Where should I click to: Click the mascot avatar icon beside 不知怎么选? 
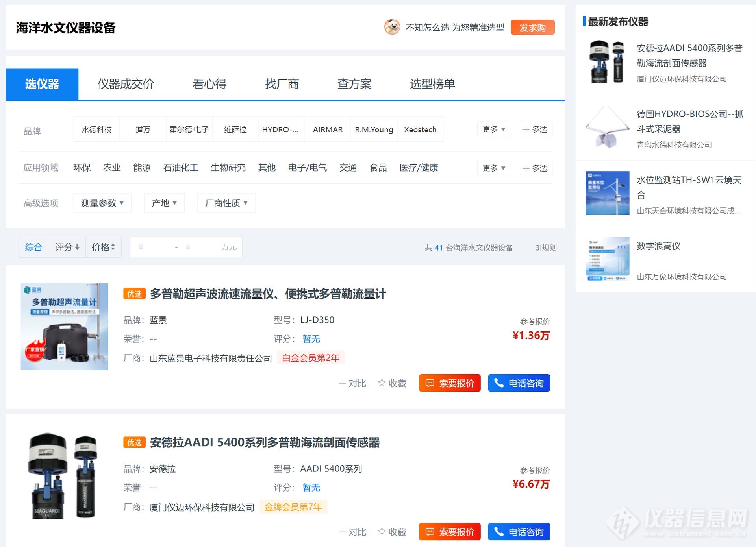pyautogui.click(x=392, y=27)
